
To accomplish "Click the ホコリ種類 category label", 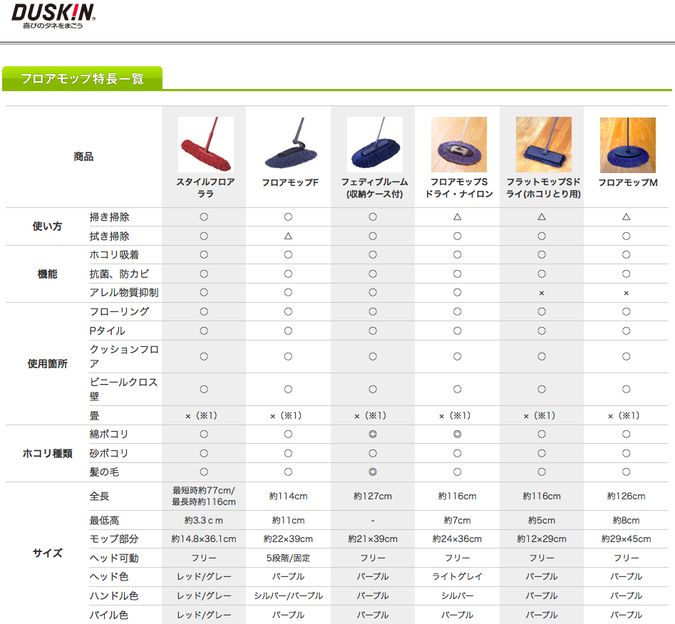I will 47,453.
